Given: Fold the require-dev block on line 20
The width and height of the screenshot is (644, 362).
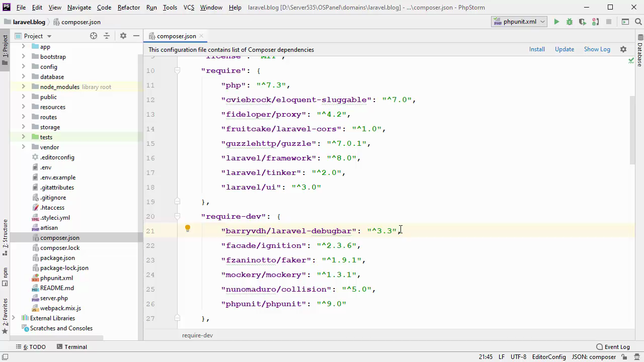Looking at the screenshot, I should tap(177, 216).
